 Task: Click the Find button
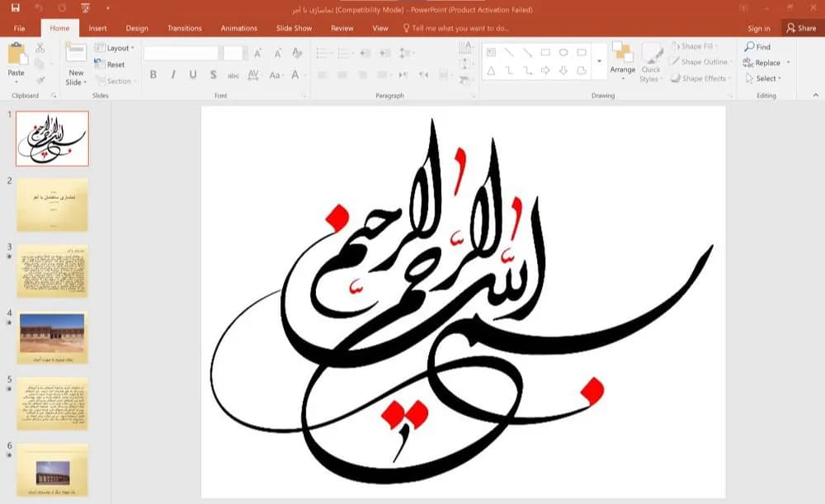point(757,47)
